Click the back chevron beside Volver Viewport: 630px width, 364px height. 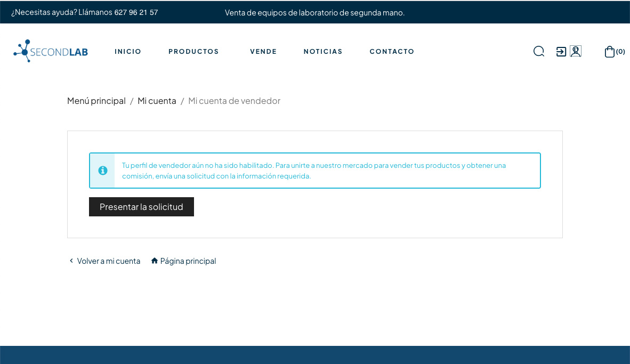[71, 261]
